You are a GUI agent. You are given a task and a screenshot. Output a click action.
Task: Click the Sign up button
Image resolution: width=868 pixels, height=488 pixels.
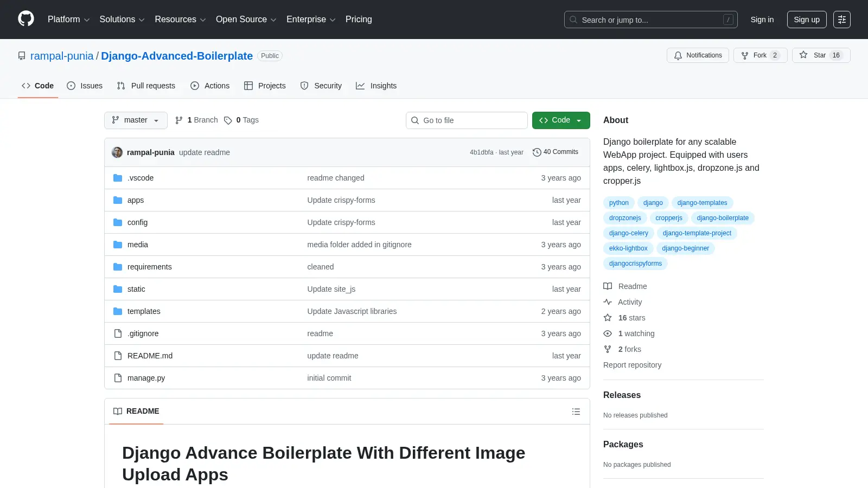pyautogui.click(x=807, y=20)
